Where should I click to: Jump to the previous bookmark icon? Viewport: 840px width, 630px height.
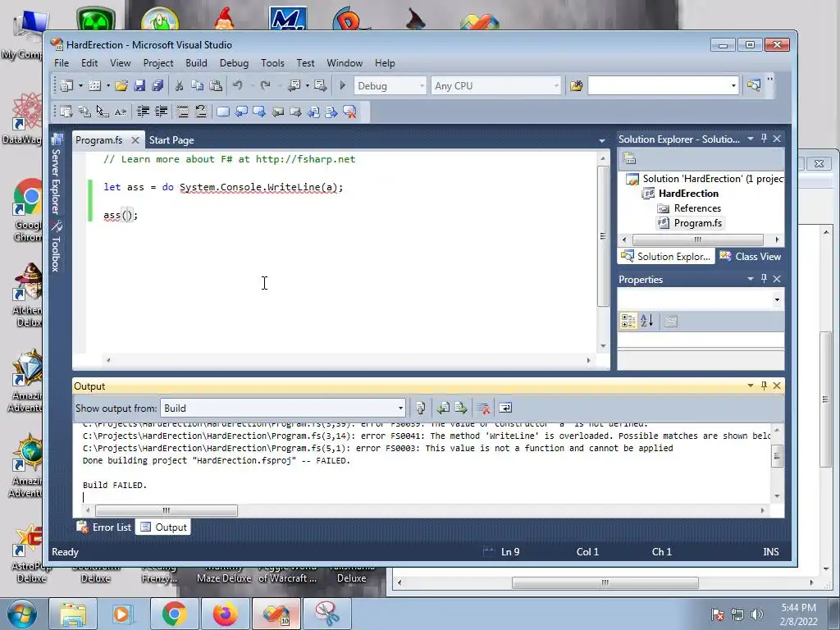click(242, 112)
